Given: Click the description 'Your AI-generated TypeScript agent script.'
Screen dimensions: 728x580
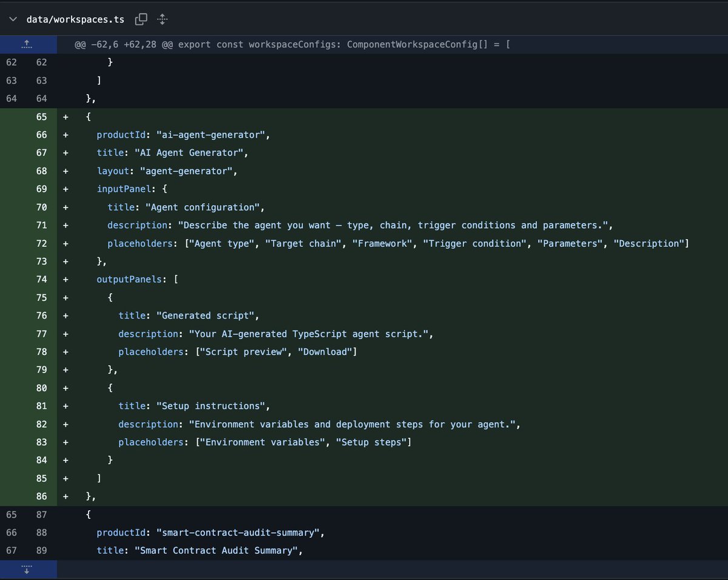Looking at the screenshot, I should (x=276, y=334).
